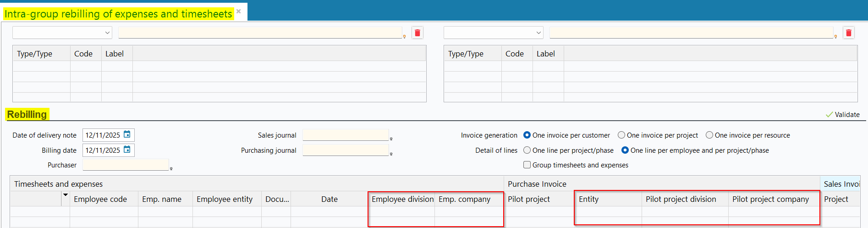Switch to Intra-group rebilling of expenses tab
This screenshot has width=868, height=228.
(118, 14)
